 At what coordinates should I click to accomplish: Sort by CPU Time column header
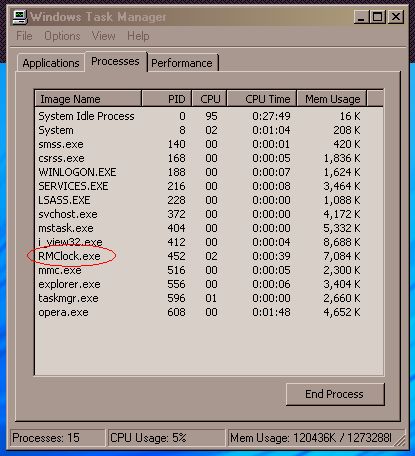tap(262, 99)
